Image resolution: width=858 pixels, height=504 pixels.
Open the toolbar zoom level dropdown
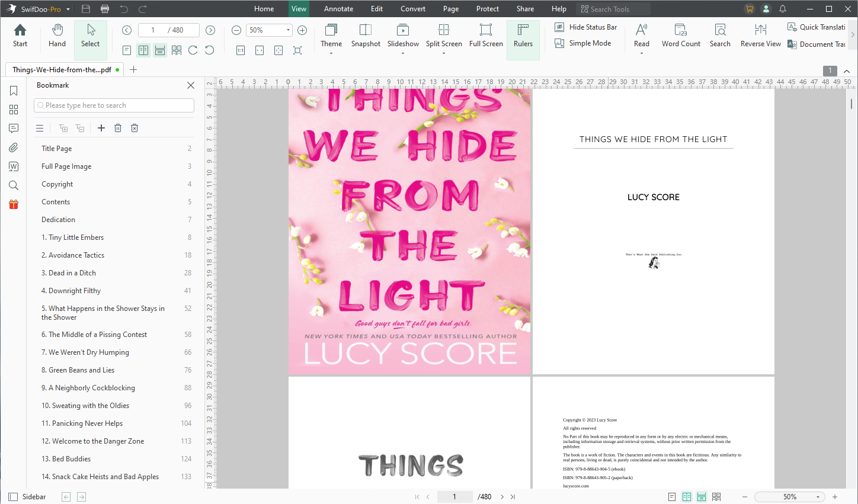click(x=289, y=30)
